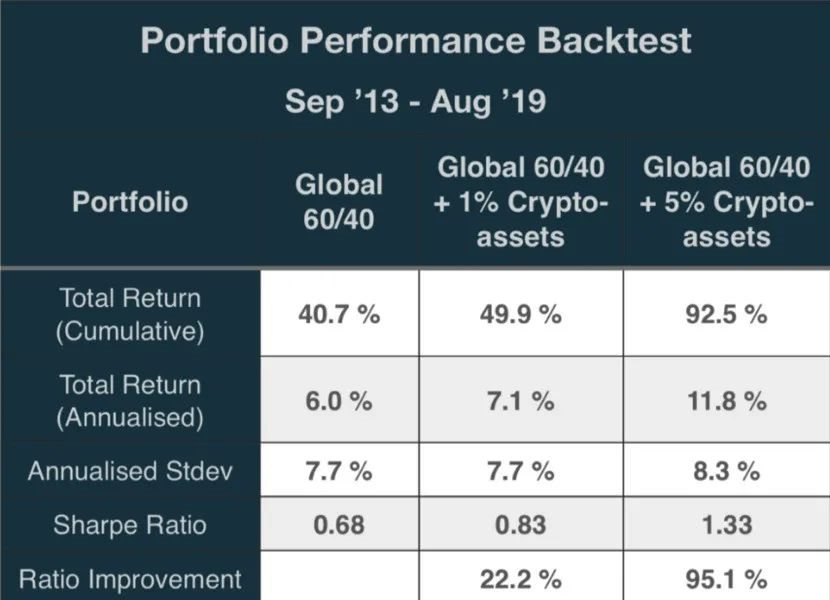Select the 11.8 % annualised return cell

727,401
